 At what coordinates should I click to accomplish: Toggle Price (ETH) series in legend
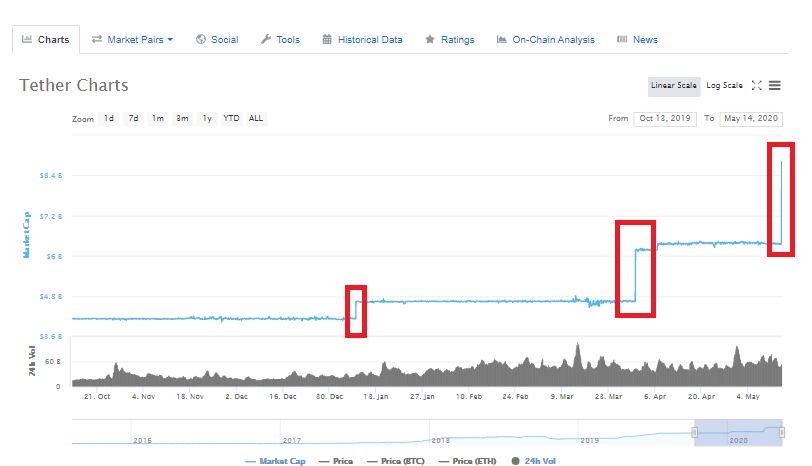467,461
